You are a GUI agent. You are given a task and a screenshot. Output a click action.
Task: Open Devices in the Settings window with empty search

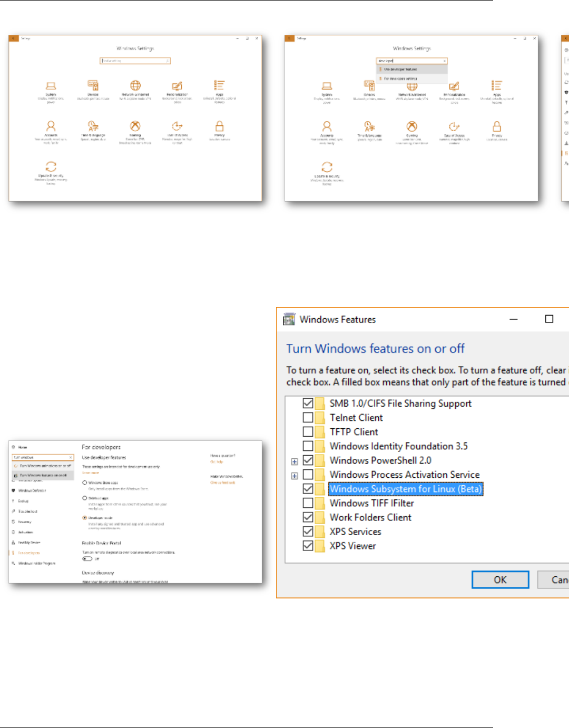tap(93, 90)
